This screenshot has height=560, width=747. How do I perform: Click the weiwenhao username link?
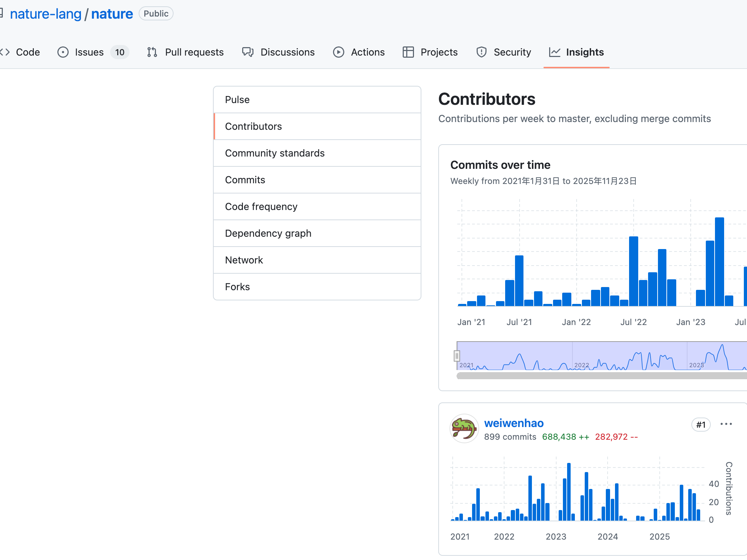coord(514,423)
